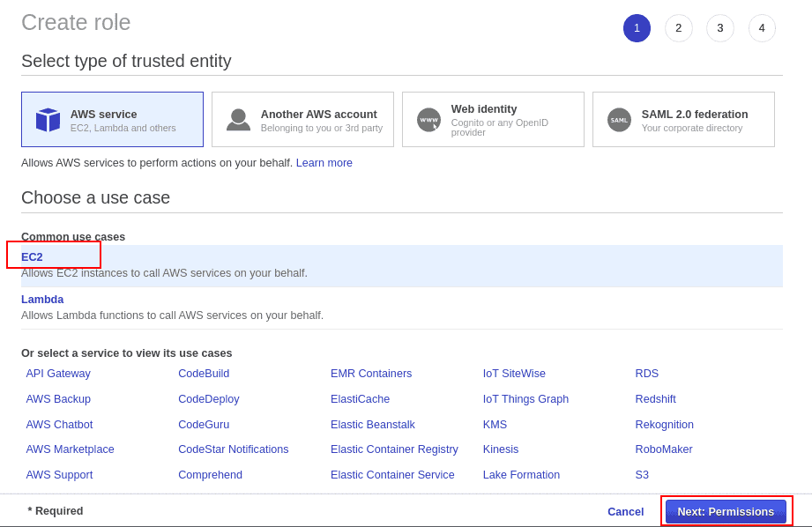812x527 pixels.
Task: Choose CodeGuru service
Action: coord(204,424)
